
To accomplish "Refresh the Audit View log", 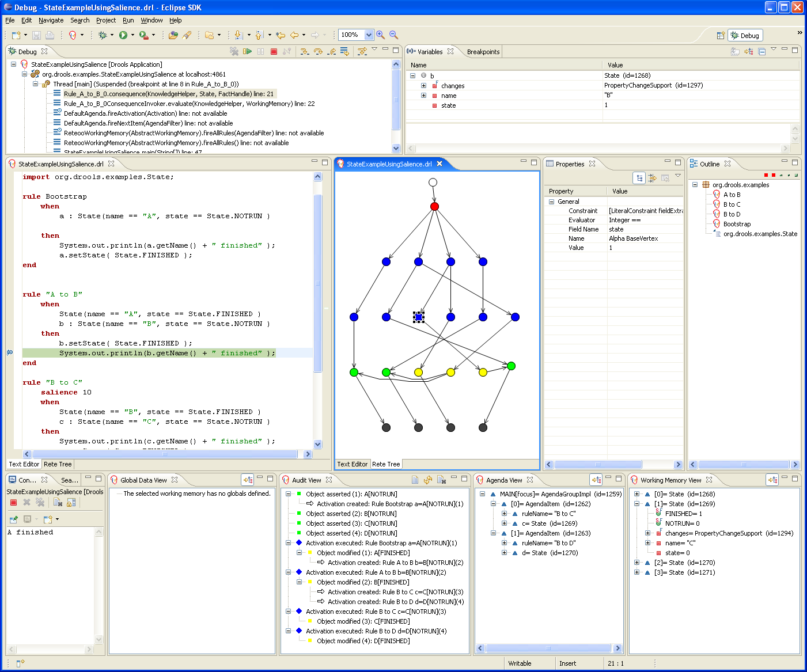I will pyautogui.click(x=428, y=480).
